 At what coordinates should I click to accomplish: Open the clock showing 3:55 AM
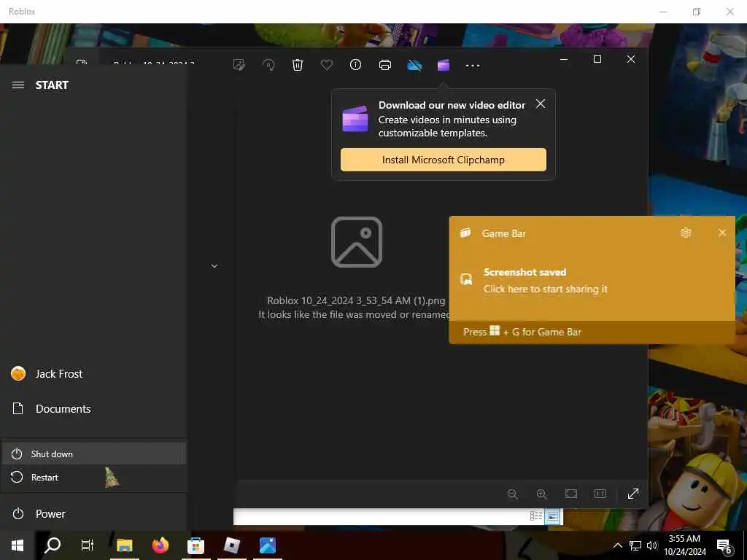click(684, 545)
